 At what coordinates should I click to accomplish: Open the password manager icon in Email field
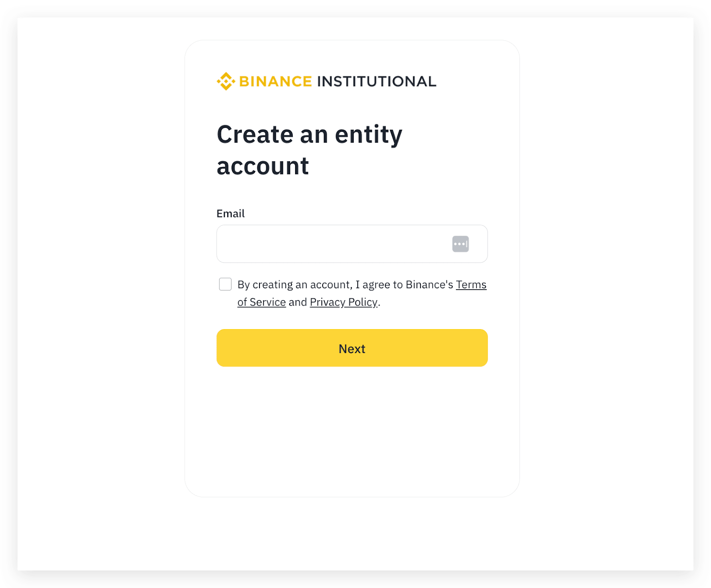click(460, 244)
